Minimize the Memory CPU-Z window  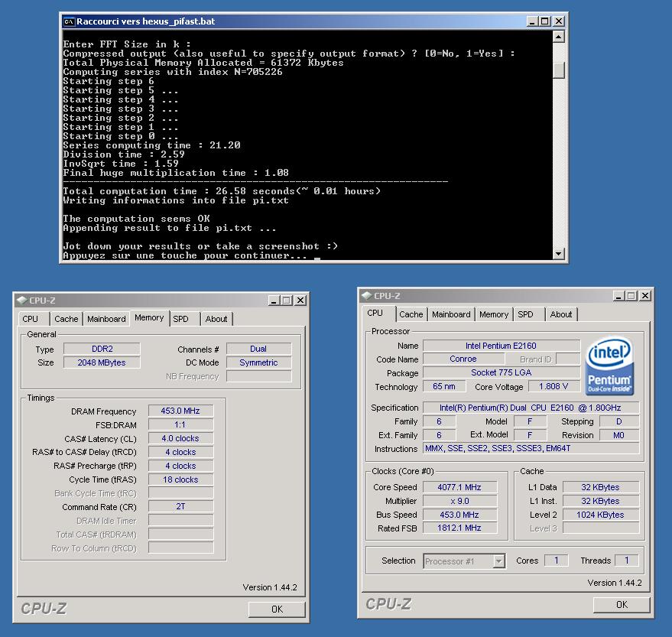274,301
